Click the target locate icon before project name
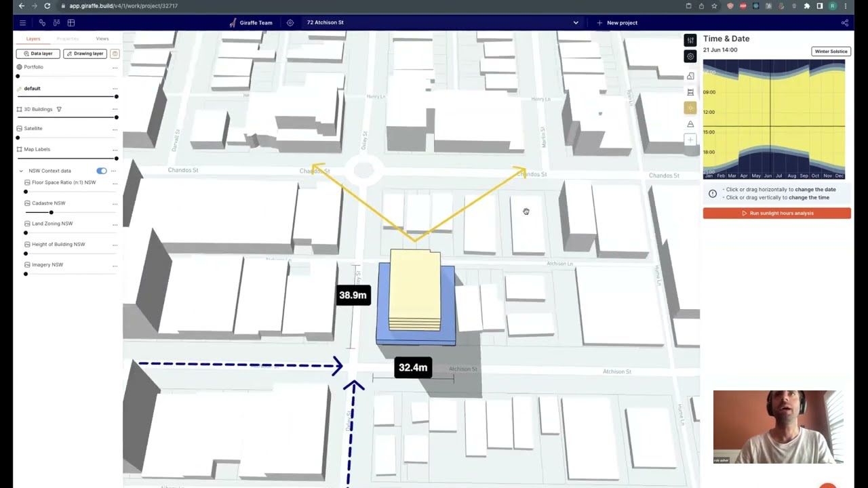868x488 pixels. coord(290,22)
